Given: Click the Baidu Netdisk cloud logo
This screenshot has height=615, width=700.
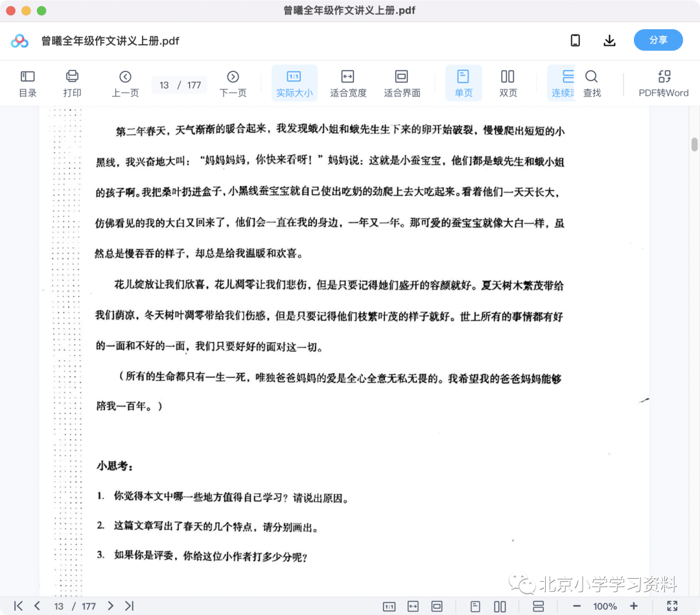Looking at the screenshot, I should [x=19, y=41].
